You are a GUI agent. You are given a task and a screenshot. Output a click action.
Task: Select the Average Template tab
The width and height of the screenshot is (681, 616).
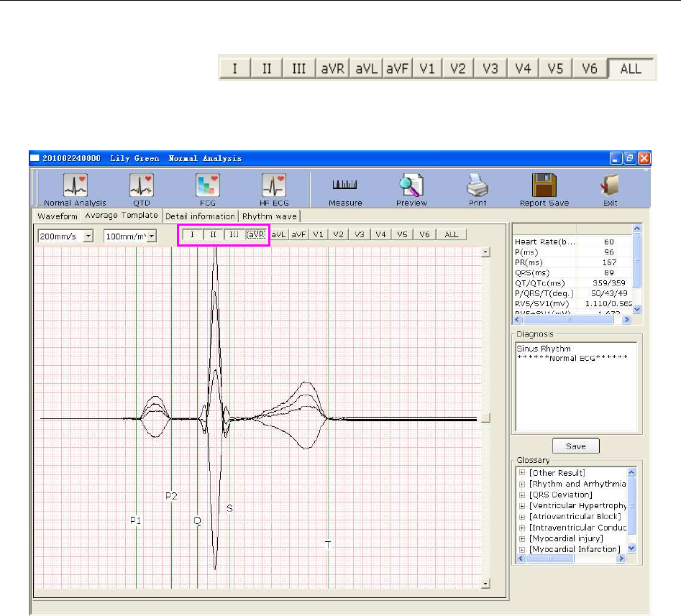coord(122,216)
